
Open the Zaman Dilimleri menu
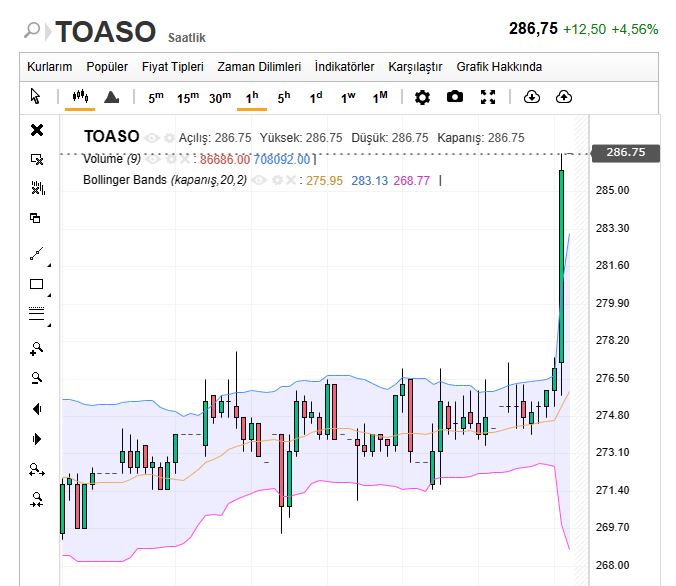[x=259, y=67]
